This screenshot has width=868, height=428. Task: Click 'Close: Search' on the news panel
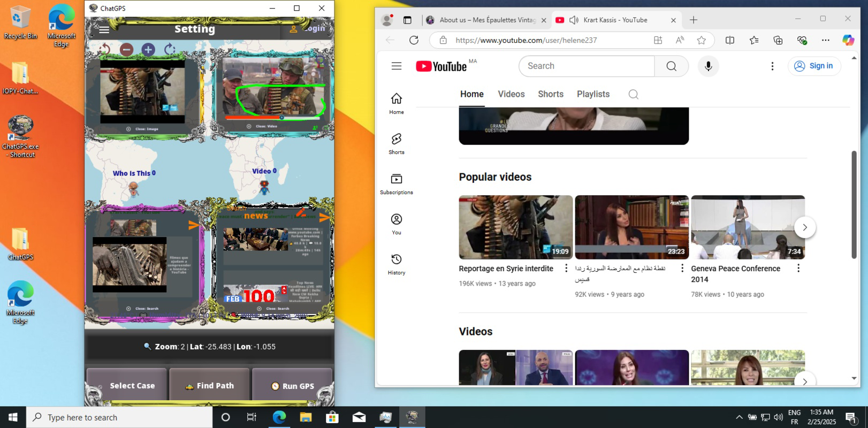273,309
